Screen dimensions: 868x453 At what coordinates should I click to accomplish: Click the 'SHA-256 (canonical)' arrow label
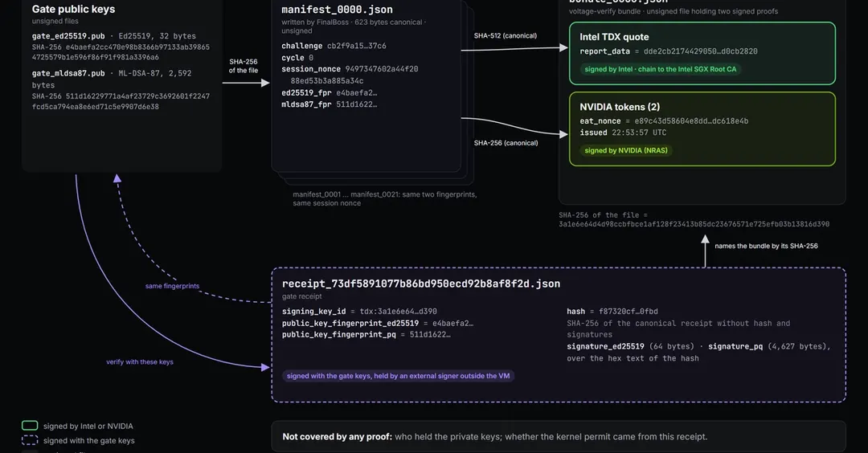tap(506, 143)
